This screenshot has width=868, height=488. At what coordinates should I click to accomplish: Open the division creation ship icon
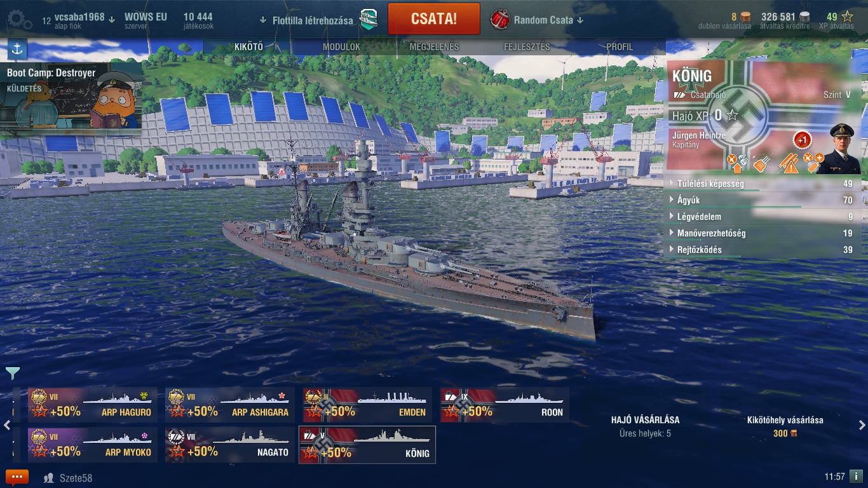(369, 20)
